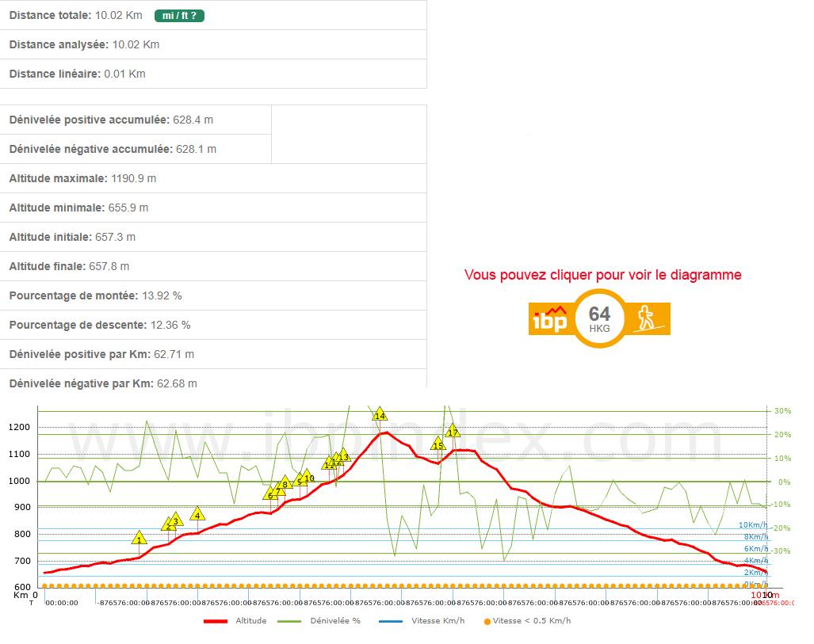The image size is (814, 644).
Task: Click the orange ibp logo
Action: click(x=549, y=318)
